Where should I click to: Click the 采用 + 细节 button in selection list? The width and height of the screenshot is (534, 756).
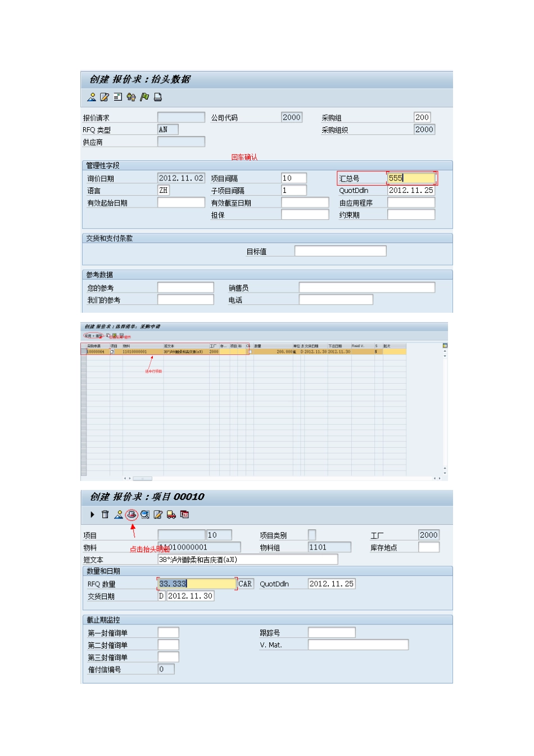[x=93, y=336]
